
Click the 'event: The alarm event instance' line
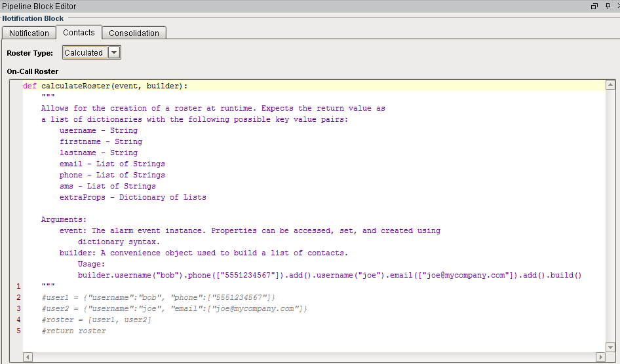[x=250, y=230]
